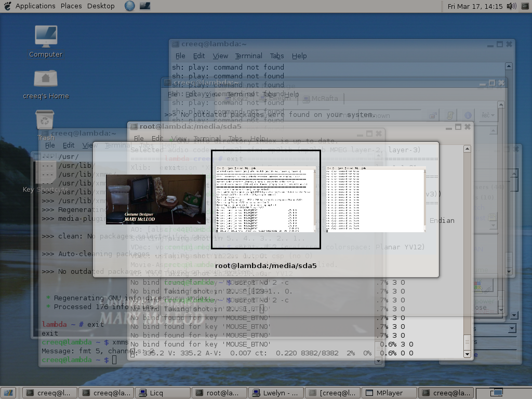Open the Desktop menu in top panel
Screen dimensions: 532x399
coord(101,6)
